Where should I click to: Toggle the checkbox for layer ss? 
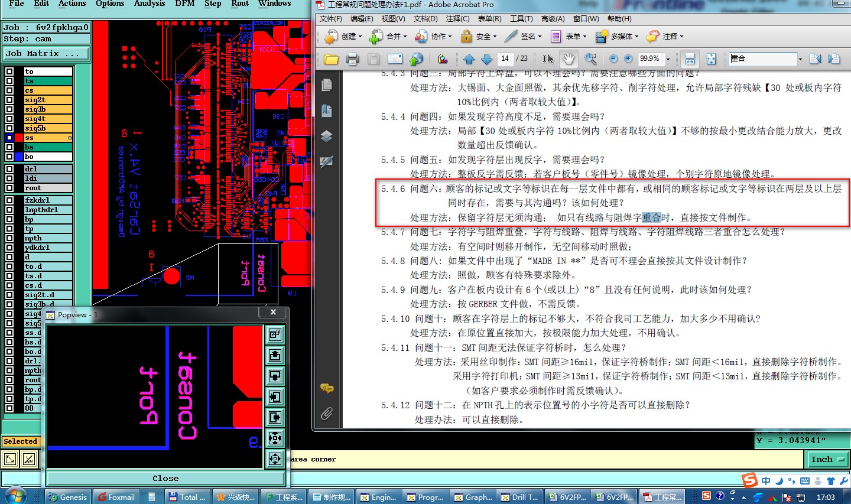click(9, 138)
